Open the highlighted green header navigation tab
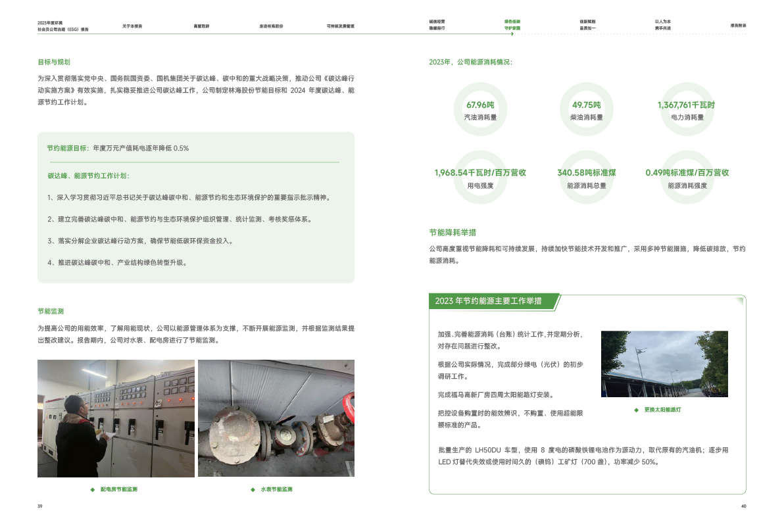The image size is (784, 532). [512, 25]
